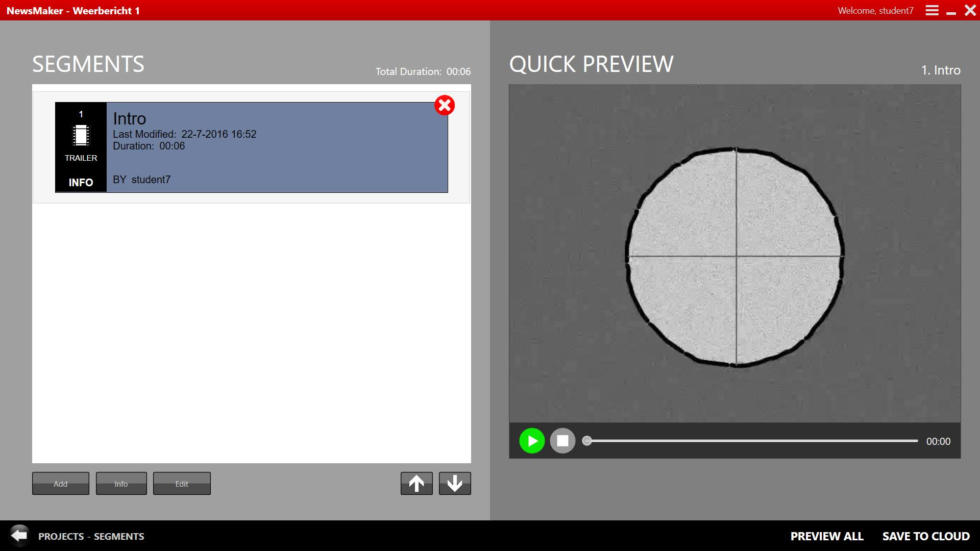
Task: Click the stop button in Quick Preview
Action: point(562,441)
